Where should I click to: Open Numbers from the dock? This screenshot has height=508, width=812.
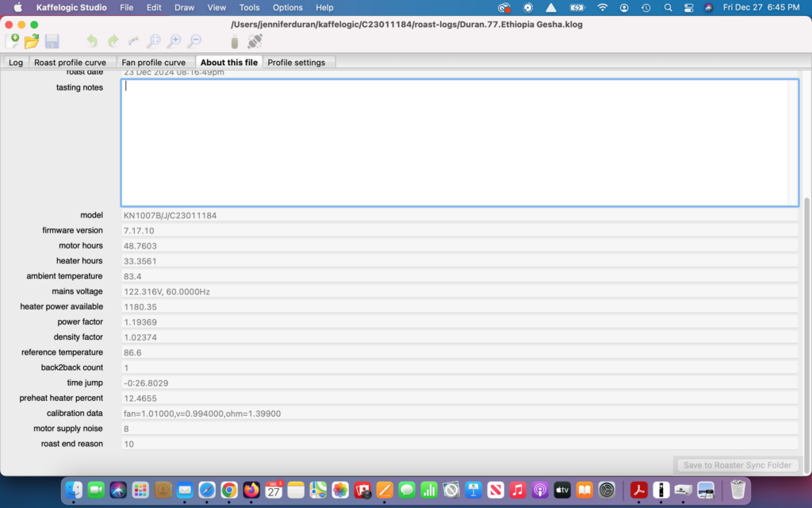coord(429,489)
